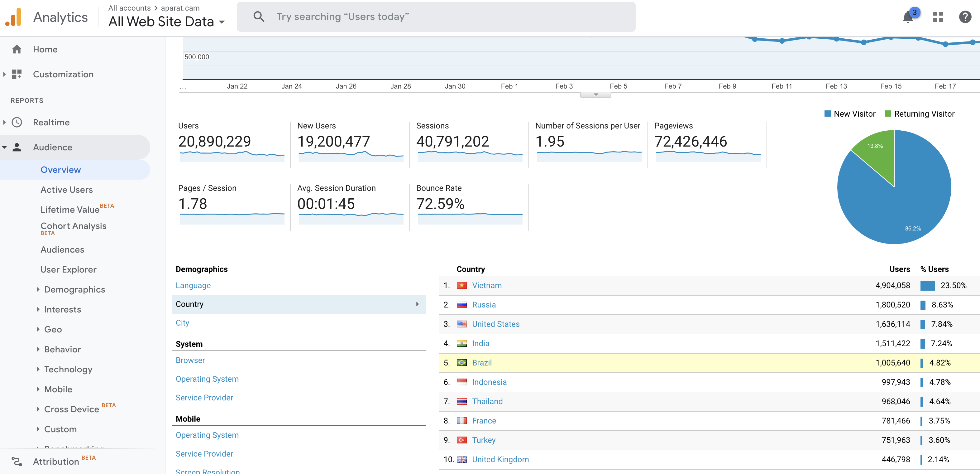
Task: Click the notifications bell icon
Action: (x=908, y=17)
